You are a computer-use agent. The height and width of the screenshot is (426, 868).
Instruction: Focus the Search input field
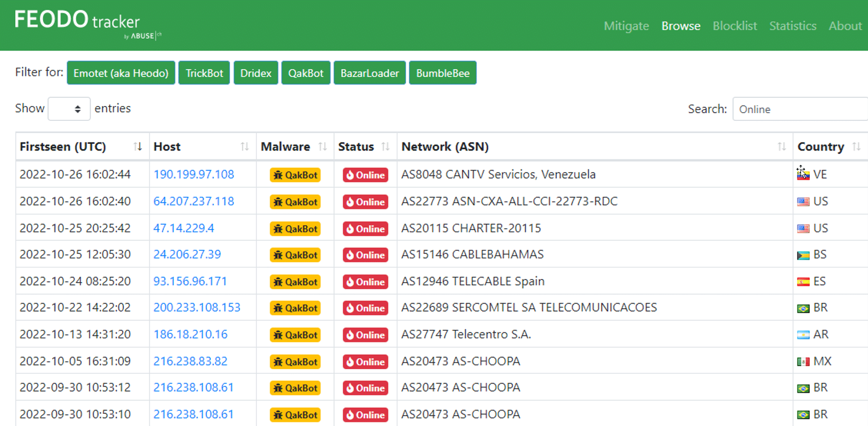tap(799, 109)
